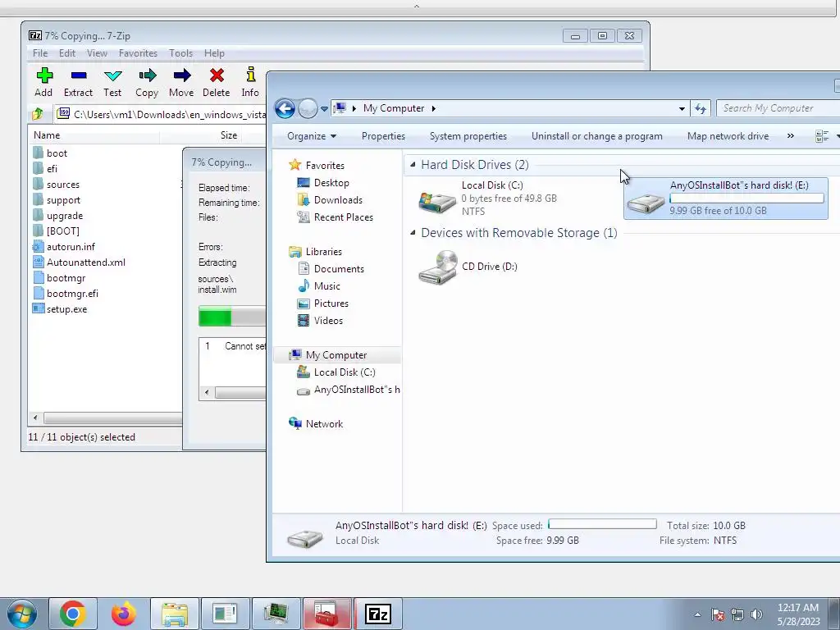Click the 7-Zip address path field
Screen dimensions: 840x630
[x=161, y=114]
